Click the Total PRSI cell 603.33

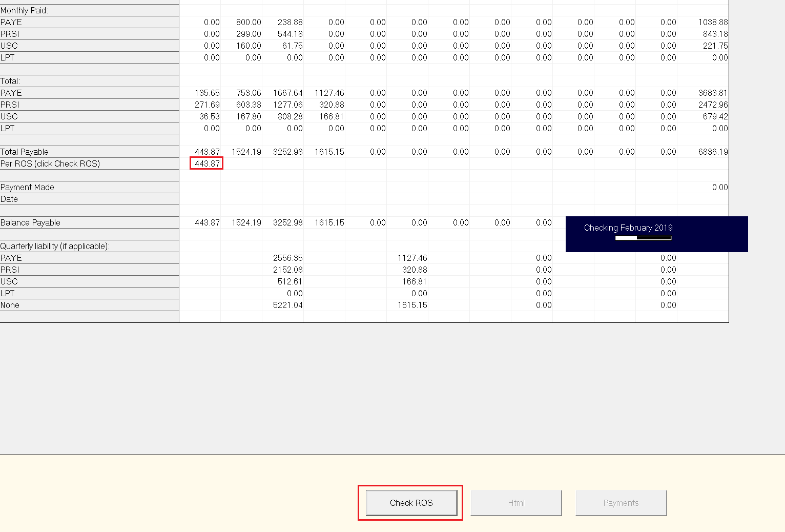[249, 105]
